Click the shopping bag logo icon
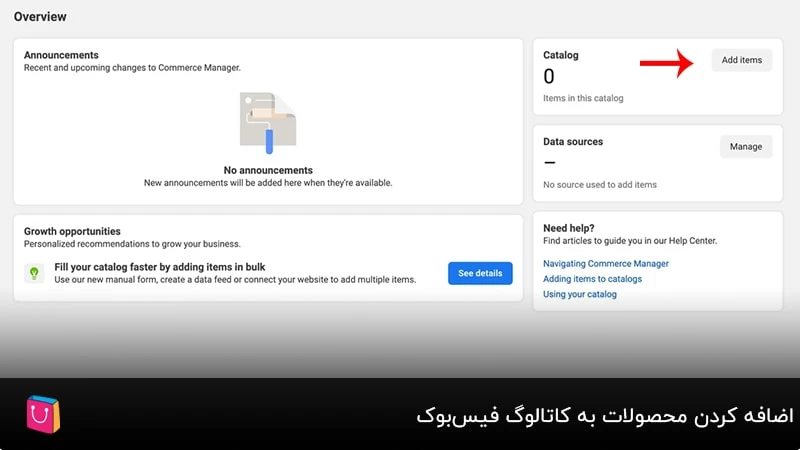This screenshot has height=450, width=800. (43, 414)
